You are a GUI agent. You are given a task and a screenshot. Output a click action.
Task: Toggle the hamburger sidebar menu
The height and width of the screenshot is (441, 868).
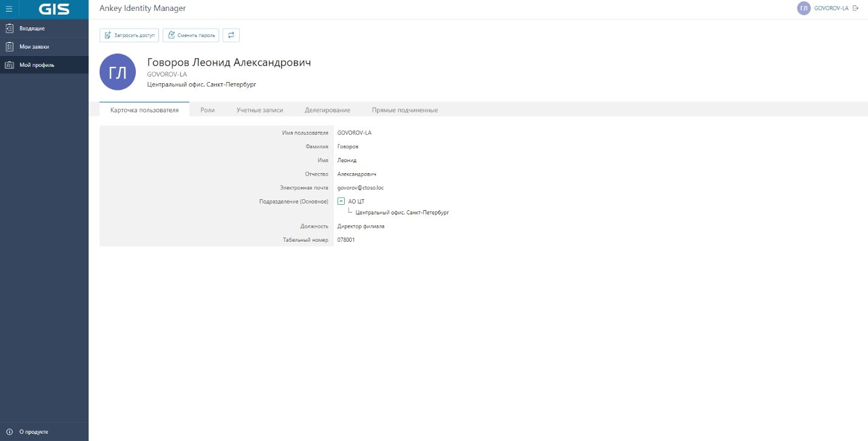[9, 9]
